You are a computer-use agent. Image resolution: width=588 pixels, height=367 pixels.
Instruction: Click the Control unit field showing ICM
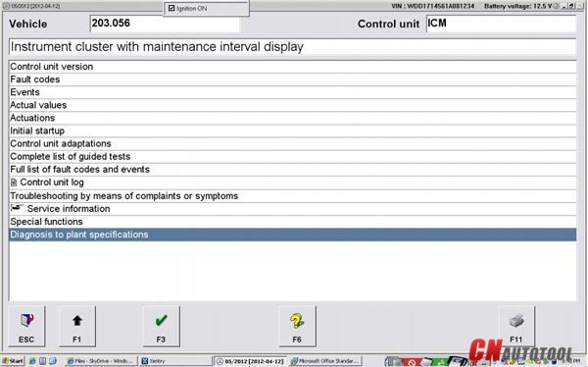coord(501,24)
